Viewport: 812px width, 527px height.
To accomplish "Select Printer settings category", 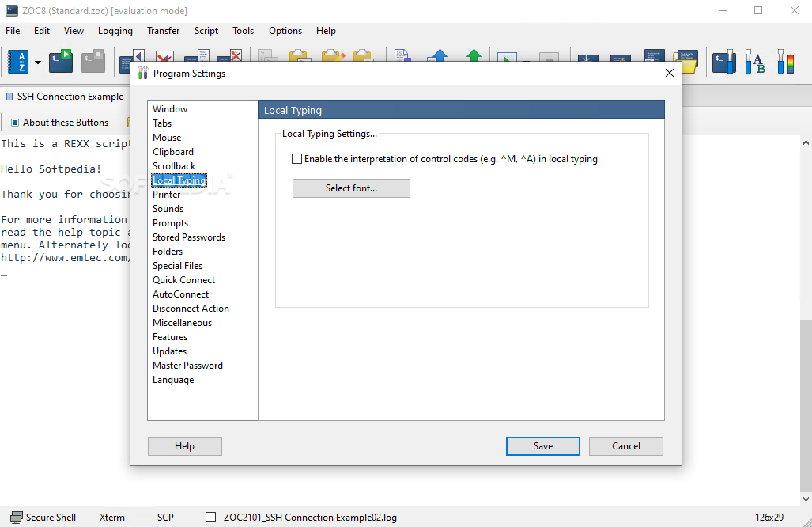I will (x=166, y=195).
